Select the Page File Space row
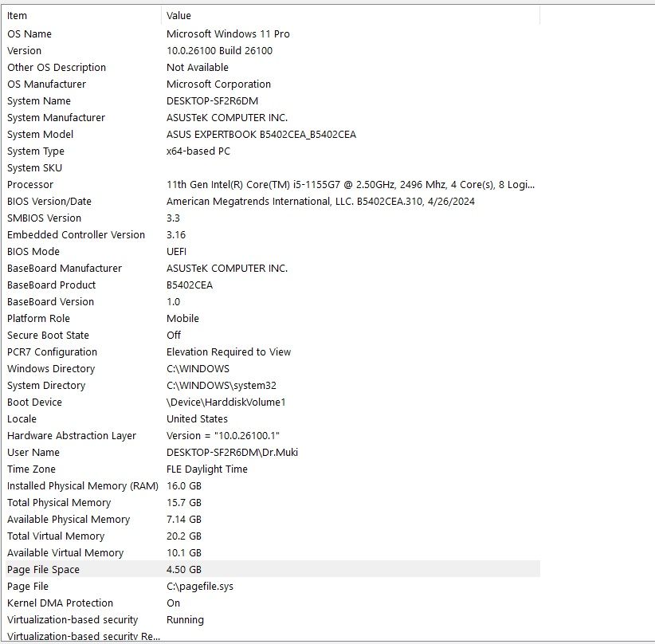Viewport: 655px width, 644px height. point(273,569)
